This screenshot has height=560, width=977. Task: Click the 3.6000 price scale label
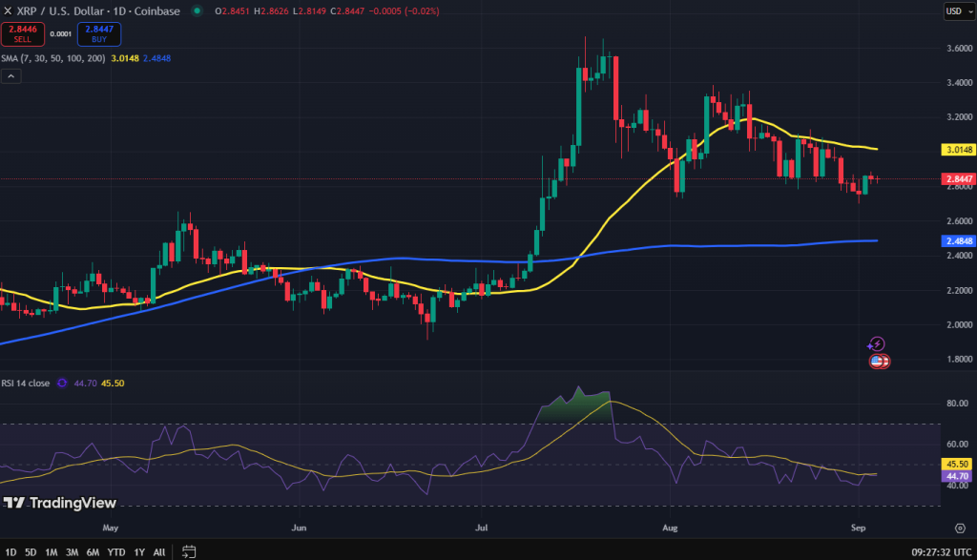tap(959, 48)
